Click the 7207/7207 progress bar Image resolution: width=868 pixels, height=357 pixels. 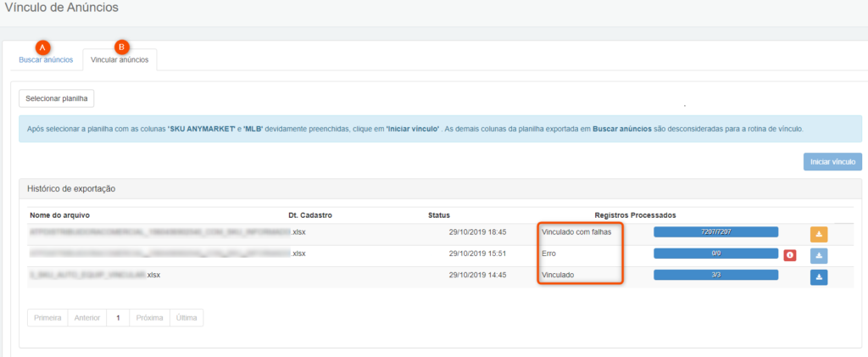coord(715,231)
